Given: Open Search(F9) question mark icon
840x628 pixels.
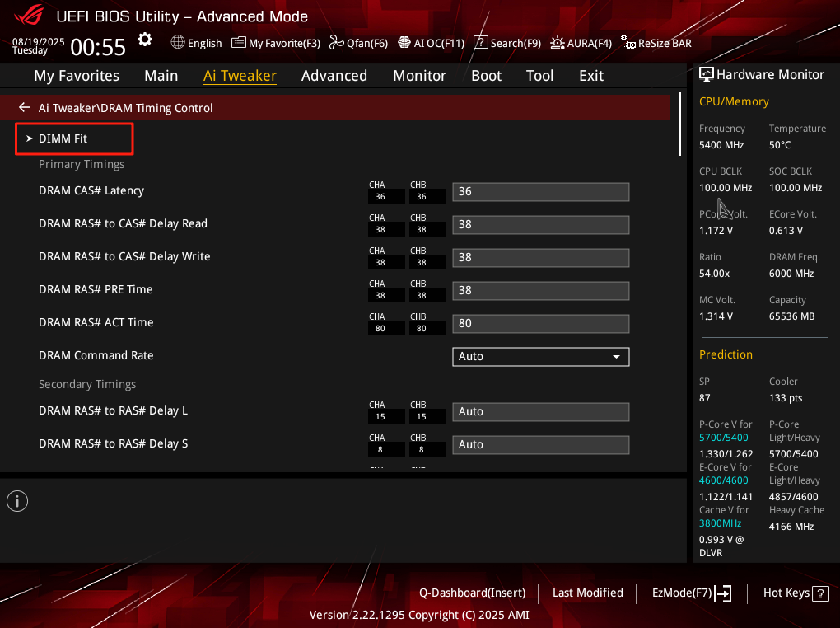Looking at the screenshot, I should point(481,42).
